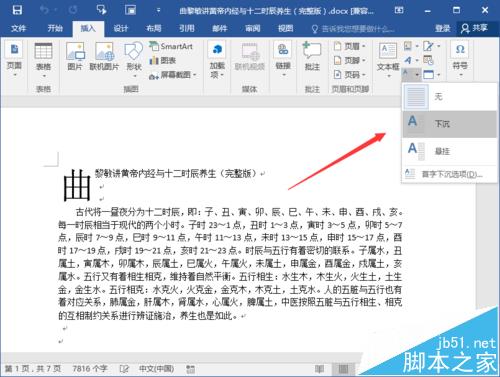Image resolution: width=500 pixels, height=377 pixels.
Task: Click the 共享 Share button
Action: pyautogui.click(x=475, y=28)
